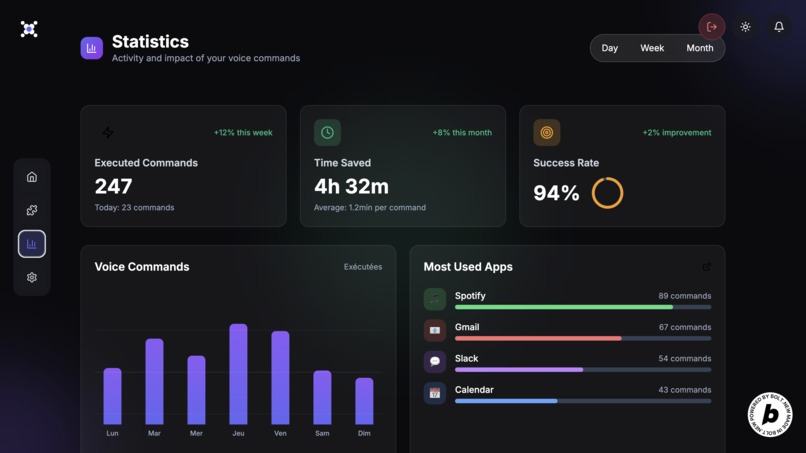The height and width of the screenshot is (453, 806).
Task: Click the orange target Success Rate icon
Action: 546,133
